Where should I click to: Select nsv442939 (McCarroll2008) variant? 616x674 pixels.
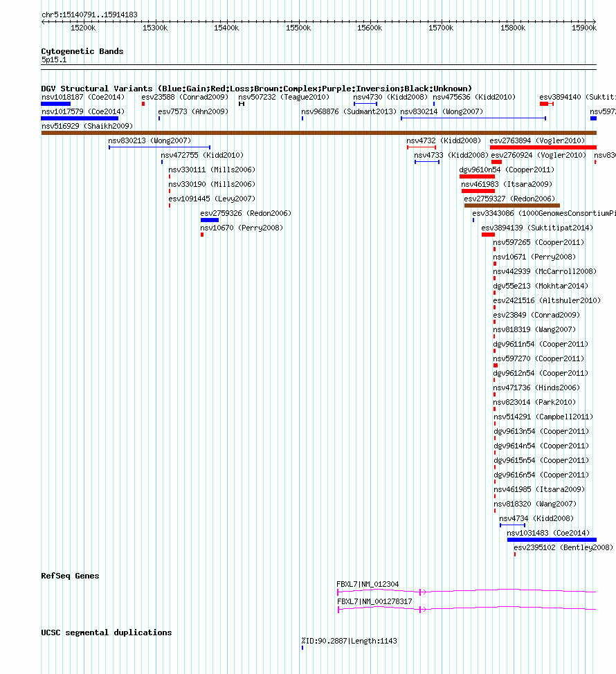click(545, 272)
